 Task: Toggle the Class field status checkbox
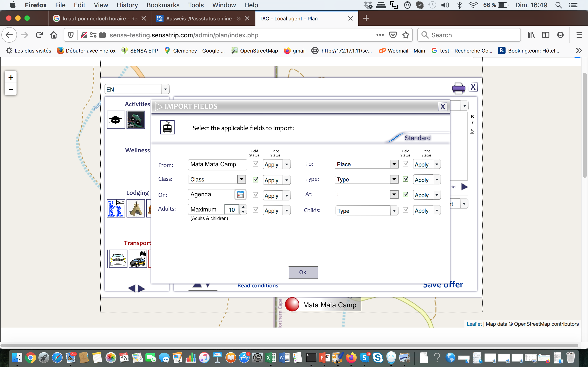(x=255, y=179)
